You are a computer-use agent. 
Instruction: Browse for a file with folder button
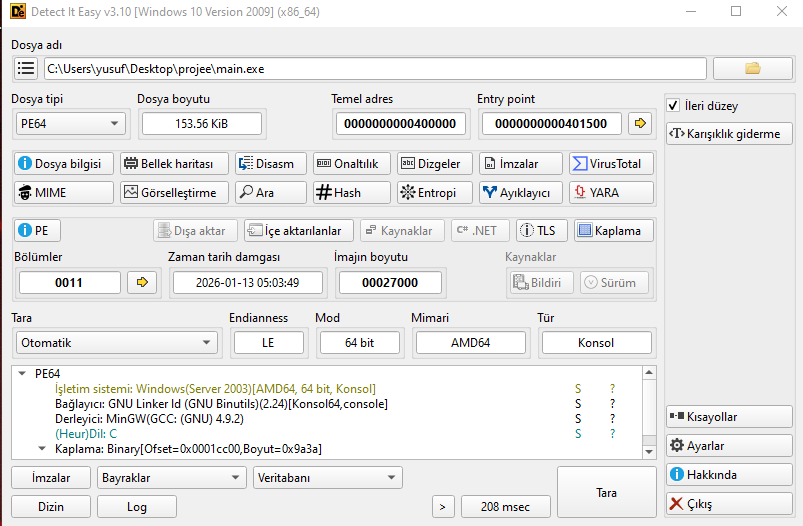click(752, 68)
